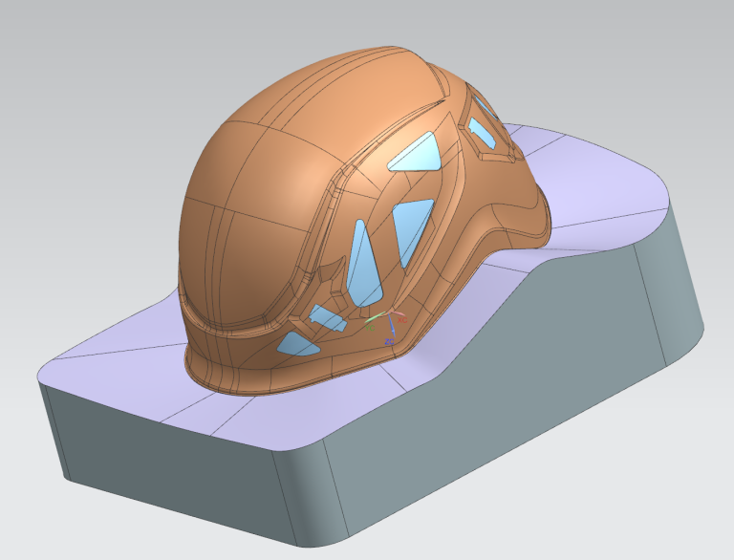Select the notched blue patch by the helmet rim
The width and height of the screenshot is (734, 560).
tap(330, 318)
